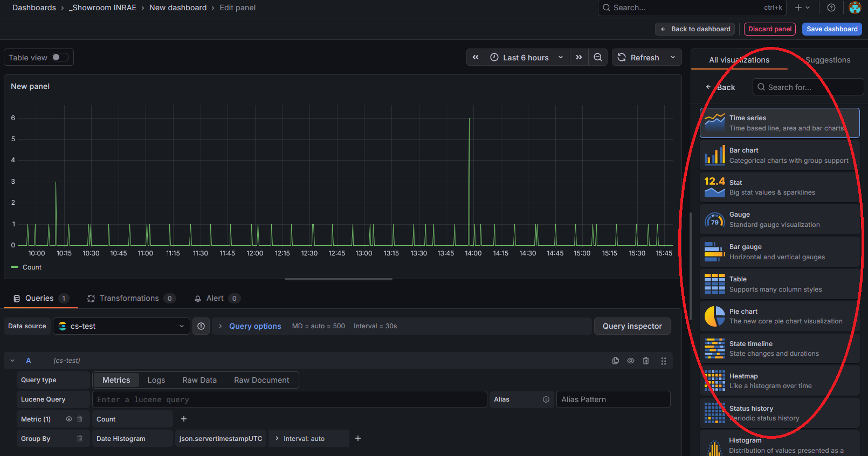Click Back to dashboard button
This screenshot has height=456, width=868.
point(695,29)
